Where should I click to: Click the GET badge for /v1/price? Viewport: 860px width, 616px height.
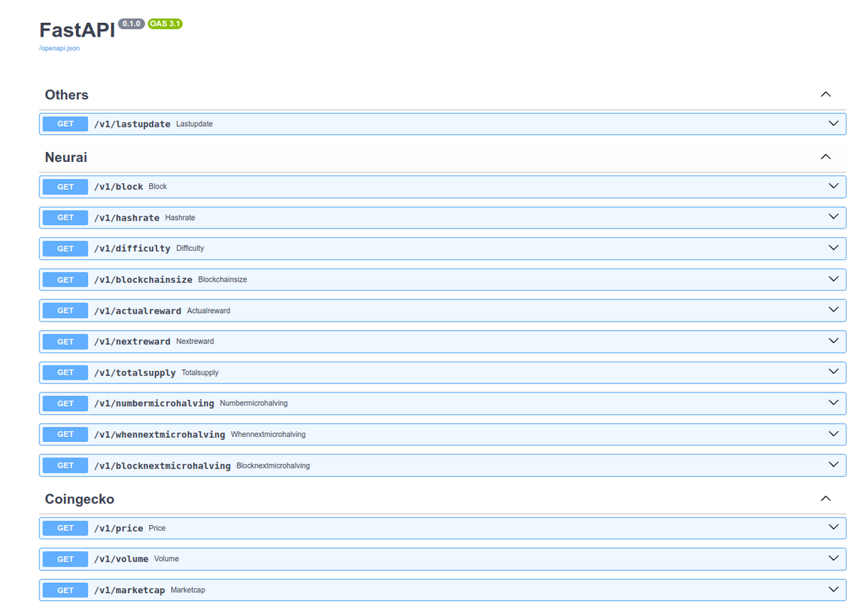tap(65, 528)
